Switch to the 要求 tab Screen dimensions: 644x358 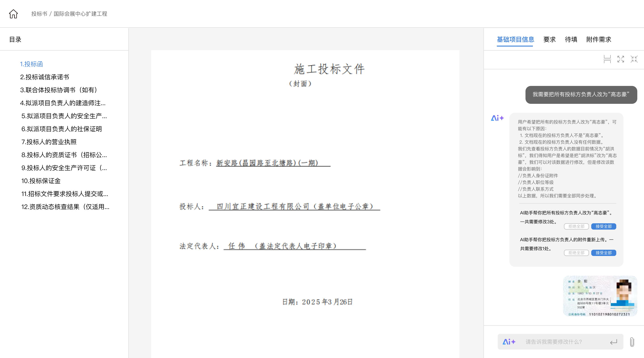point(549,40)
